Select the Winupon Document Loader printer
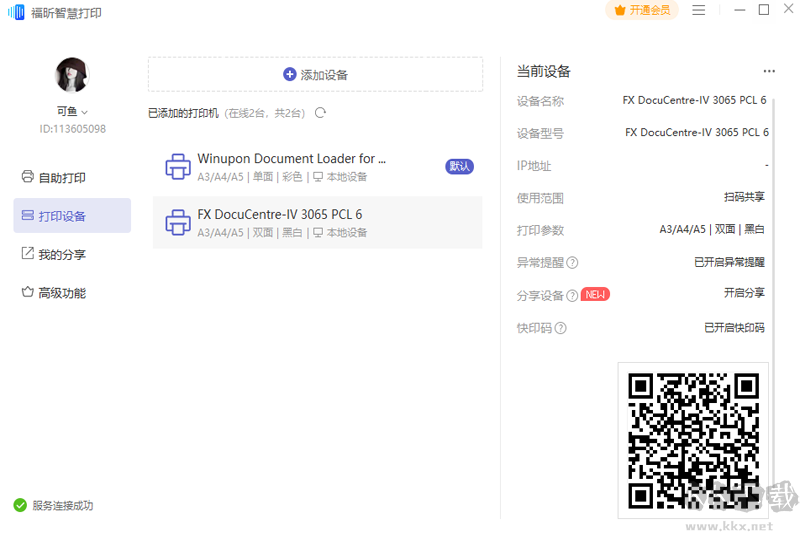800x533 pixels. click(317, 167)
